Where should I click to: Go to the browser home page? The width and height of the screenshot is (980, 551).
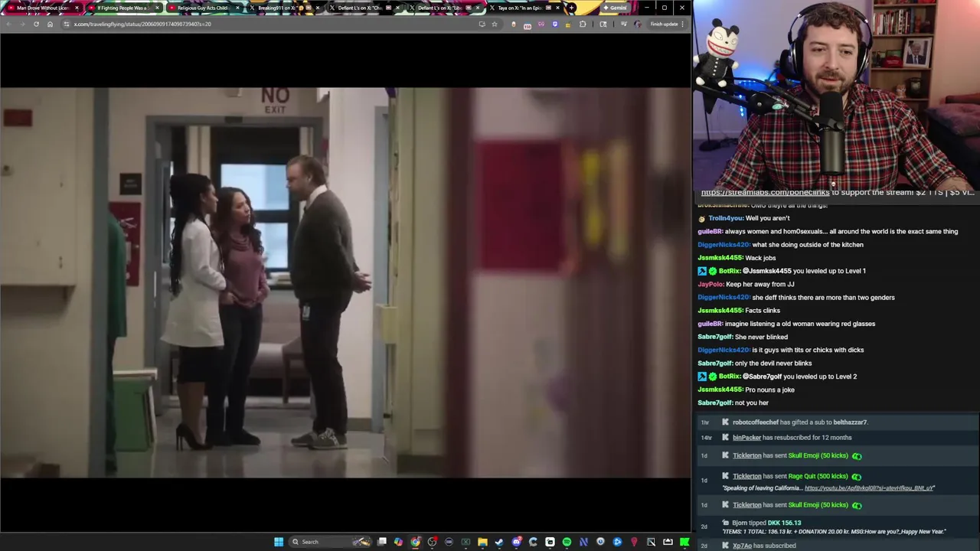click(50, 24)
